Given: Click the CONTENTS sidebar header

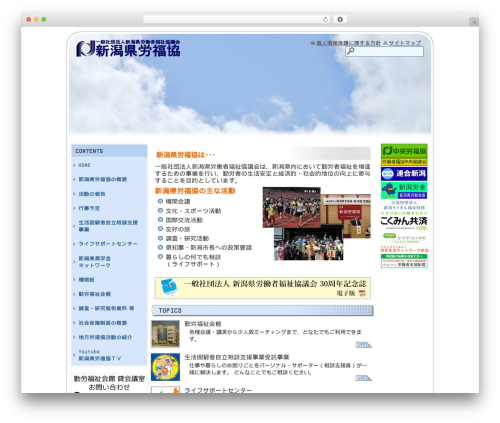Looking at the screenshot, I should click(x=109, y=151).
